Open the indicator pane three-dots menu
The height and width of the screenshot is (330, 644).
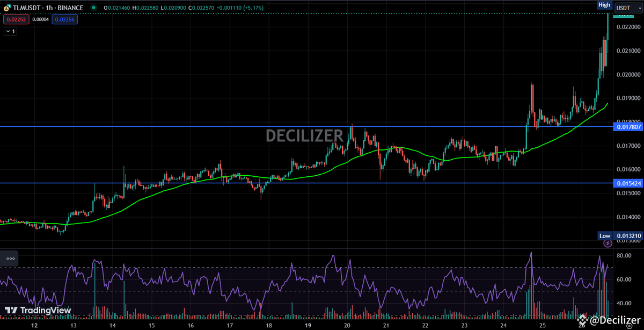coord(10,259)
